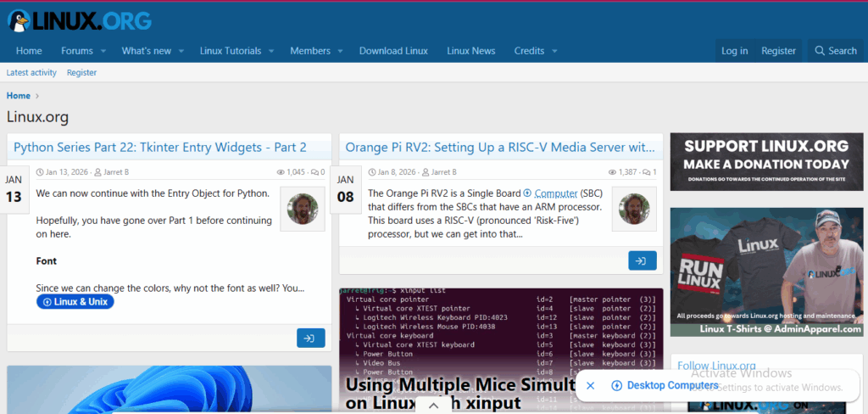Click the replies bubble icon showing 1
The width and height of the screenshot is (868, 414).
pos(647,172)
